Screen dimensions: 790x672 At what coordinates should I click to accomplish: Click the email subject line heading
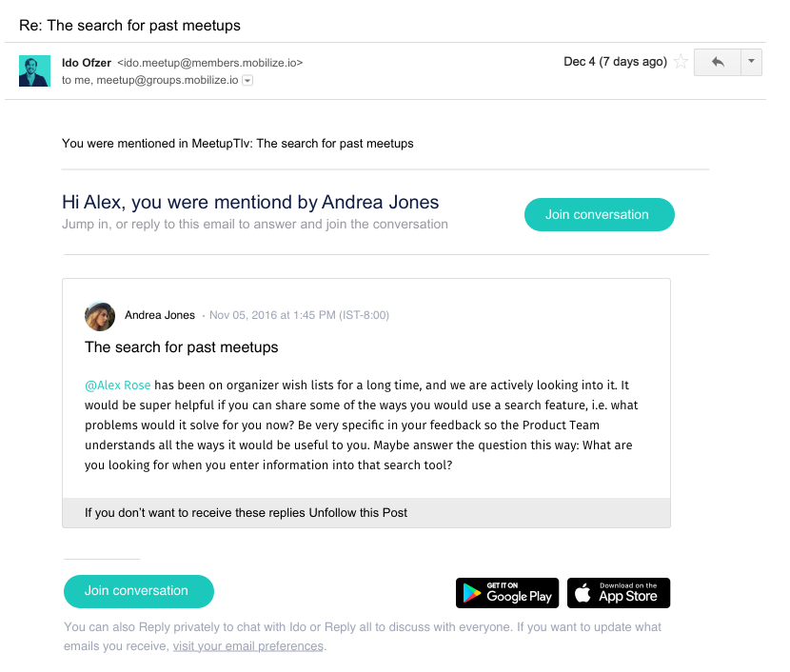point(129,26)
